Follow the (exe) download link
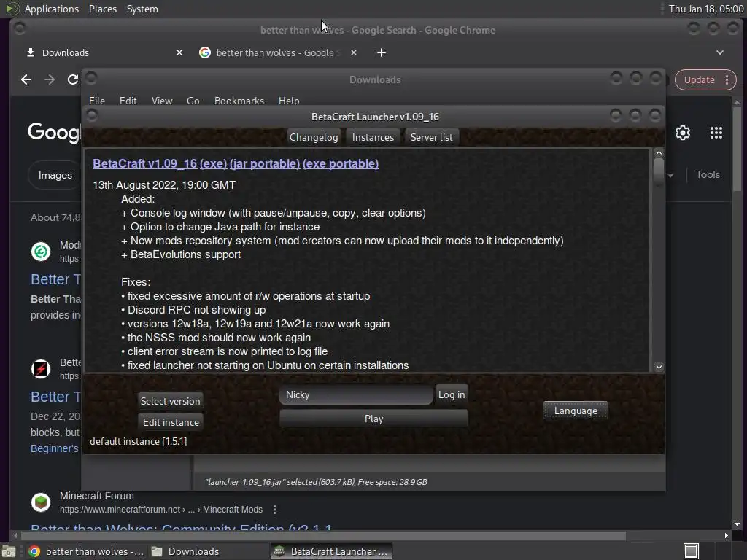The width and height of the screenshot is (747, 560). pyautogui.click(x=214, y=163)
